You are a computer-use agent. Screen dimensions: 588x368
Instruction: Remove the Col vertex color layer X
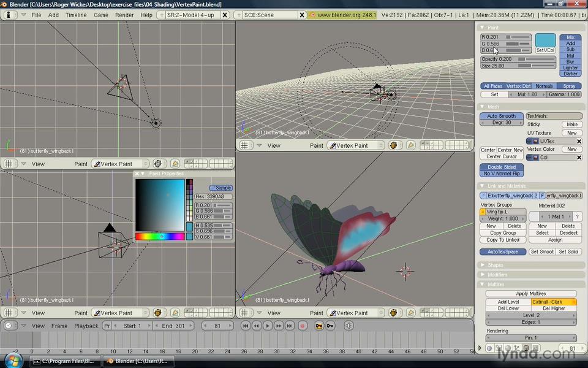[579, 158]
